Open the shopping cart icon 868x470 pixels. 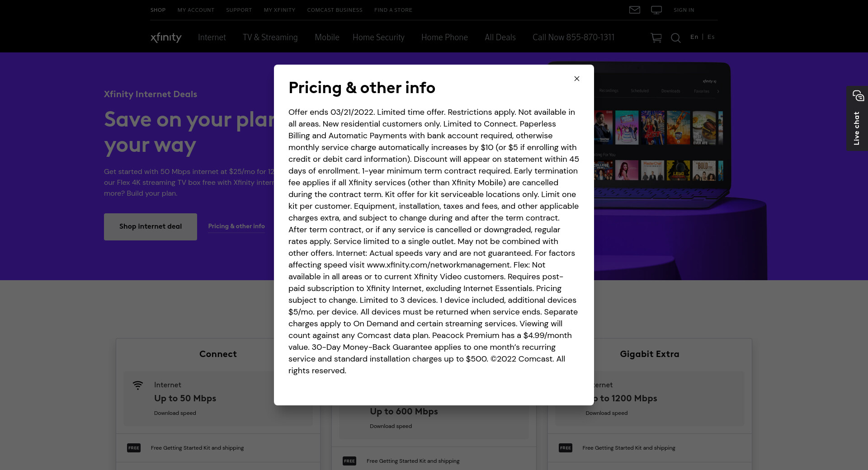[656, 38]
